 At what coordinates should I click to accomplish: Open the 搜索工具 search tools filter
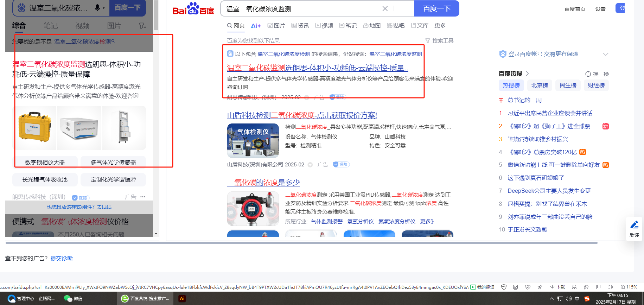(439, 41)
